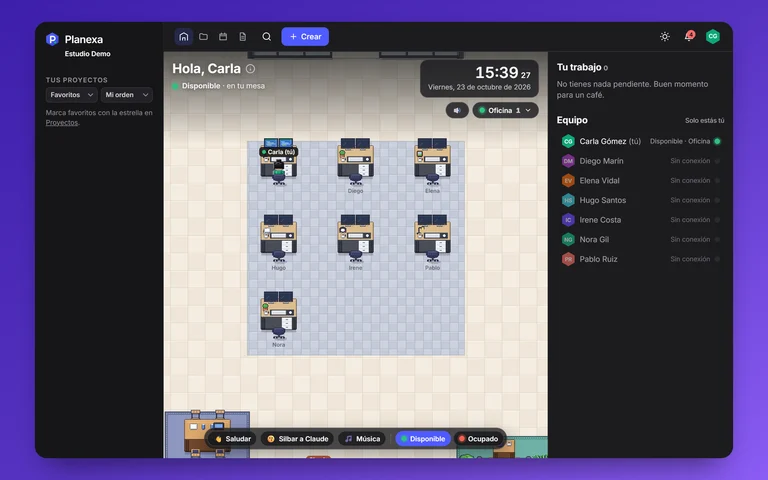This screenshot has height=480, width=768.
Task: Click Pablo Ruiz's avatar in team list
Action: pos(568,259)
